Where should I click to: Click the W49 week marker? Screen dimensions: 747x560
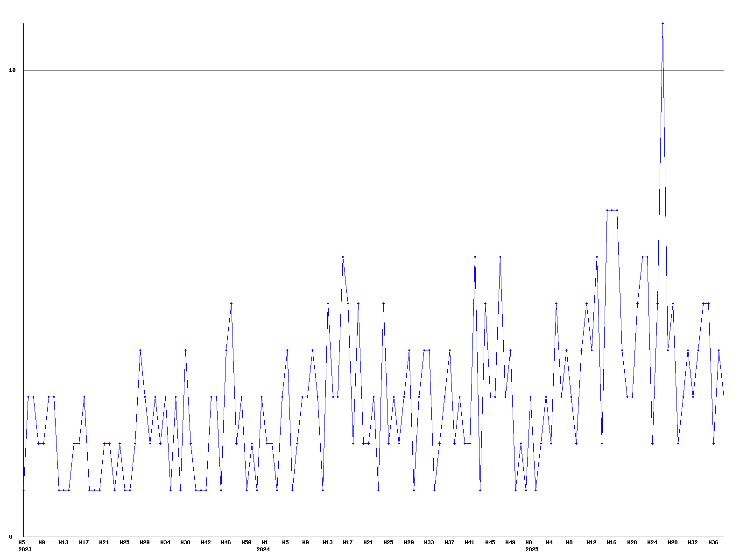(510, 543)
